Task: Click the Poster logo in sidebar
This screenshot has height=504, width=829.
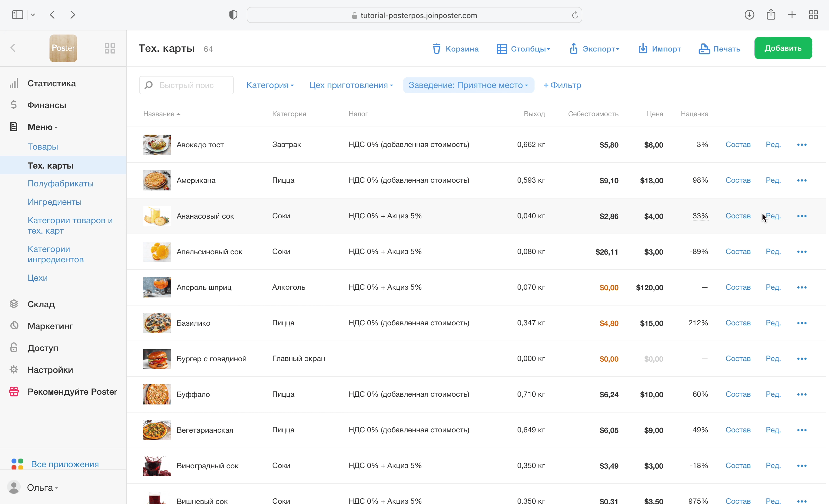Action: point(63,48)
